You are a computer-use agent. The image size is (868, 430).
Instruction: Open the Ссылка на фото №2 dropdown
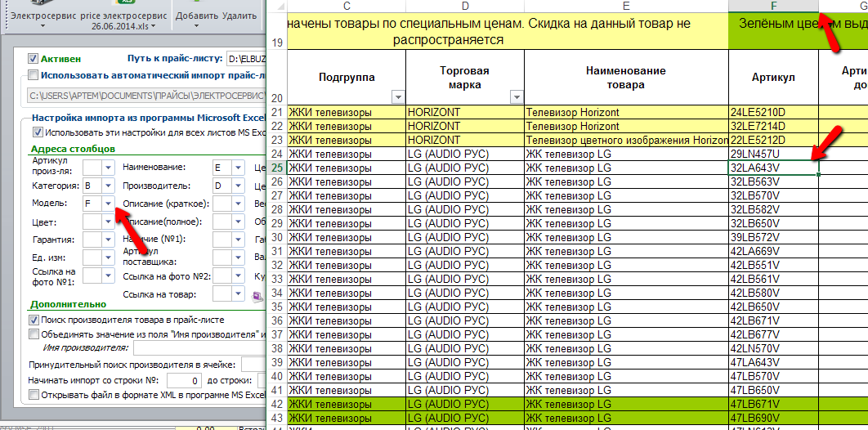coord(238,276)
